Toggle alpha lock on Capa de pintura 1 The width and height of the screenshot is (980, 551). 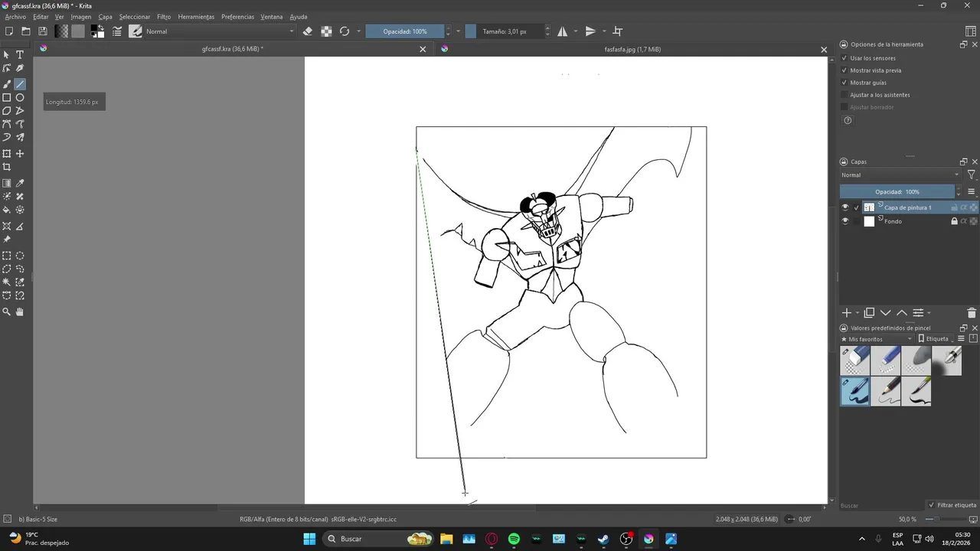(973, 207)
